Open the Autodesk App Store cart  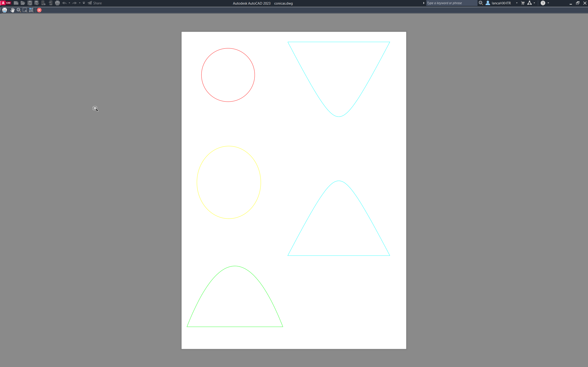pos(523,3)
